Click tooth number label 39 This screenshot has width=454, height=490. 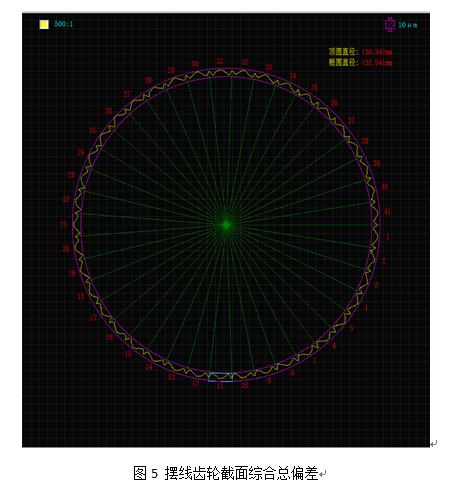(x=376, y=163)
